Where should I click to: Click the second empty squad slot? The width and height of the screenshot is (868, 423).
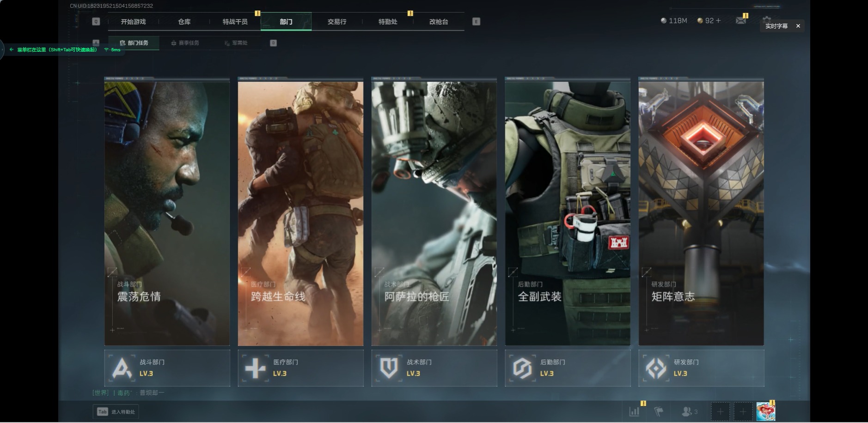tap(743, 411)
